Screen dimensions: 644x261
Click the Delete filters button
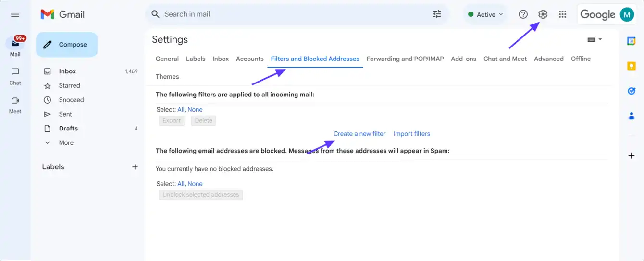(x=204, y=121)
